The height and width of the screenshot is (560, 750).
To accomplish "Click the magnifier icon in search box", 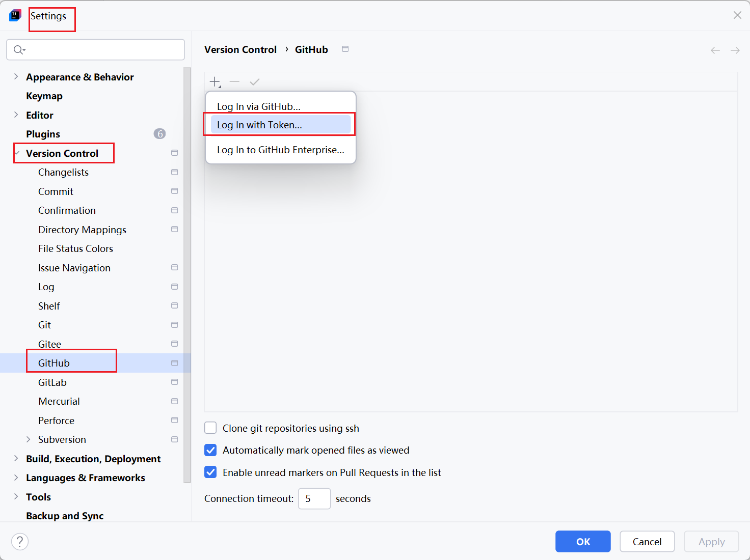I will click(x=19, y=49).
